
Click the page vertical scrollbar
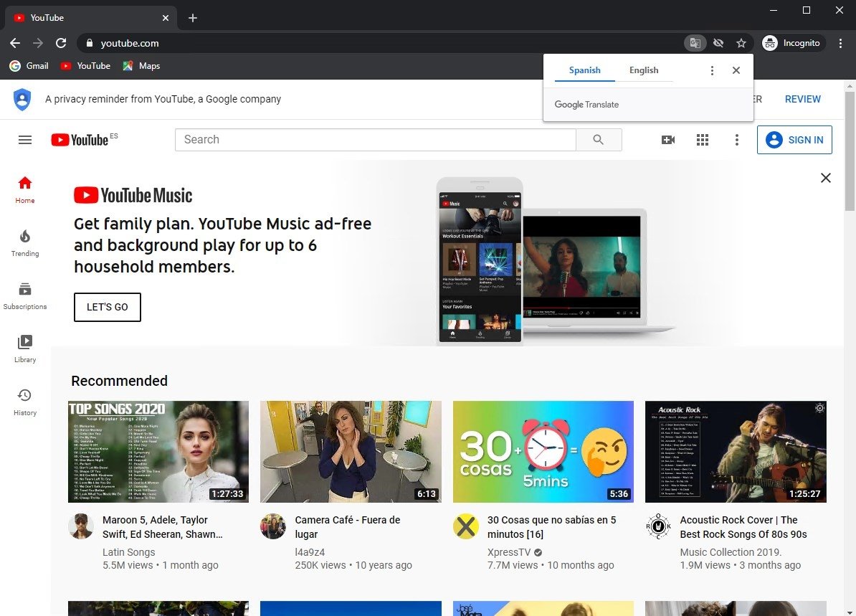click(850, 151)
